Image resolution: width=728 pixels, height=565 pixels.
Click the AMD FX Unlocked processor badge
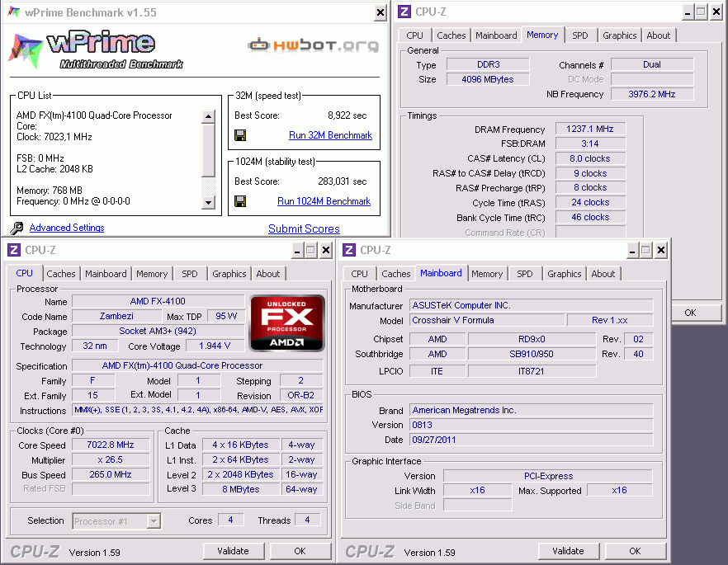(x=287, y=323)
